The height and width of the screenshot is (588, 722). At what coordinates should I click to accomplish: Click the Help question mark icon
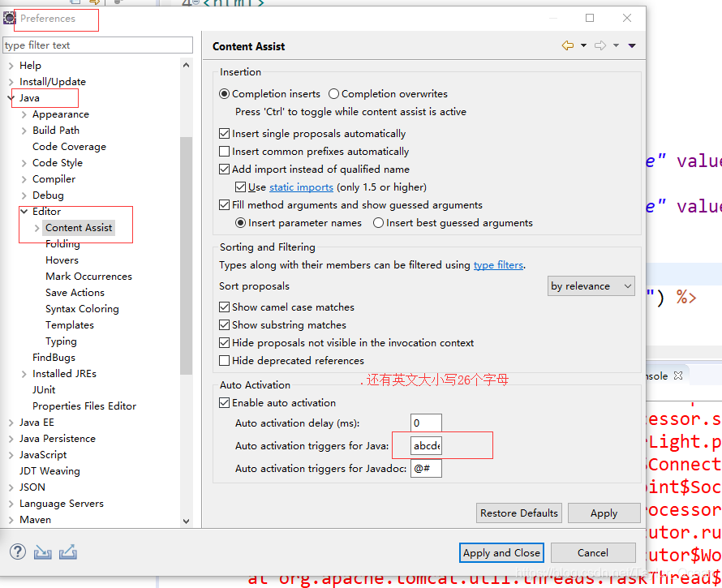17,552
